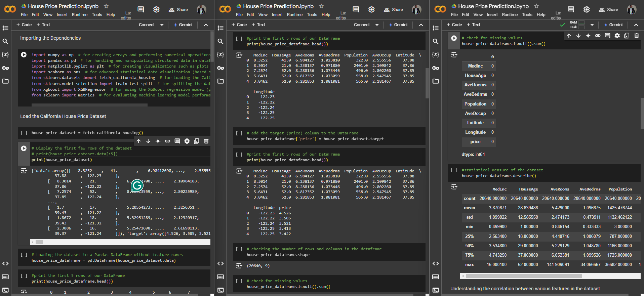Open Gemini sparkle for the isnull().sum() cell
The image size is (644, 296).
click(588, 36)
